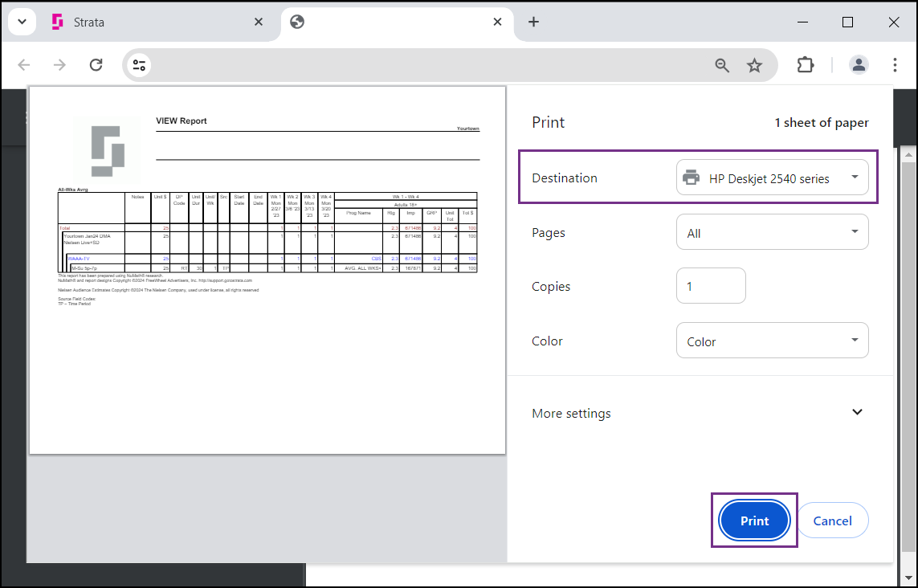Click the Copies number input field
This screenshot has width=918, height=588.
(711, 286)
